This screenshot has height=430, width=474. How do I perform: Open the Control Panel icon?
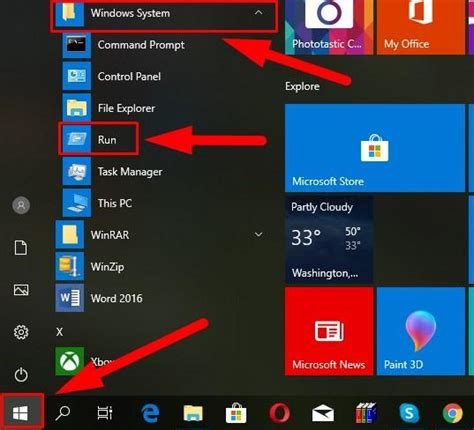click(76, 76)
